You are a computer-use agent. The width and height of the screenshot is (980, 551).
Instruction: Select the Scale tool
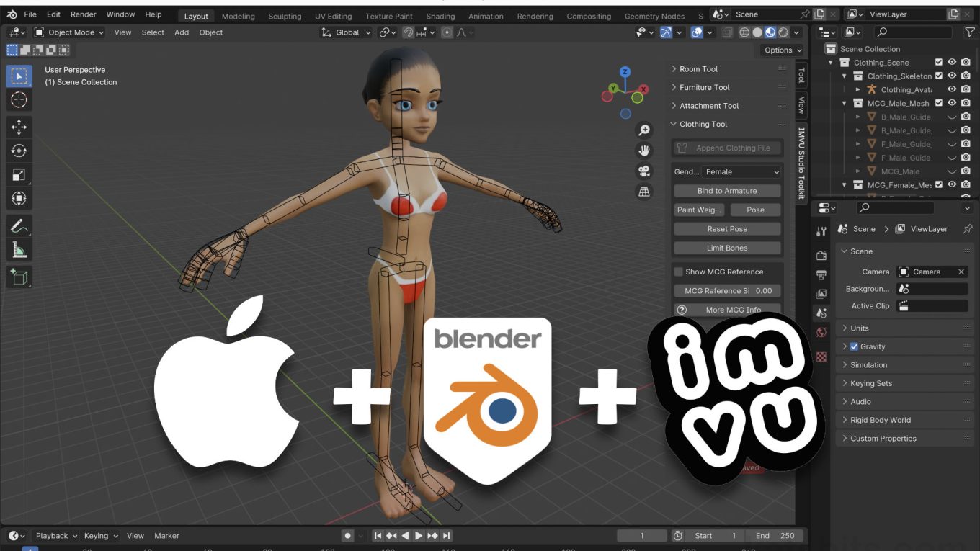[x=19, y=174]
